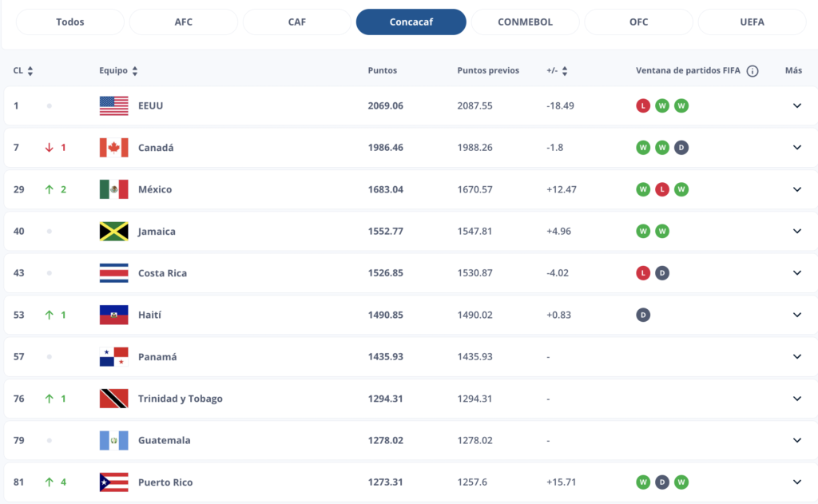Click the 1988.26 previous points value
Image resolution: width=818 pixels, height=504 pixels.
click(475, 148)
